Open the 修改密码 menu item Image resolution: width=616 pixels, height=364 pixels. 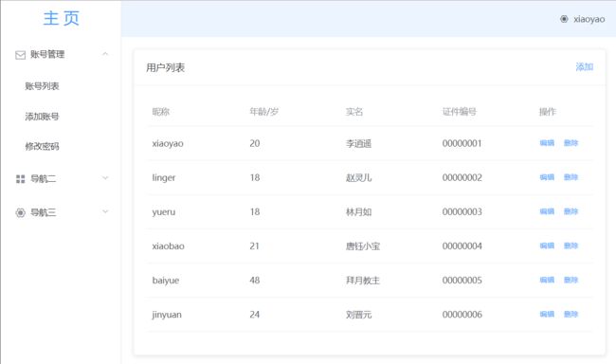point(42,146)
